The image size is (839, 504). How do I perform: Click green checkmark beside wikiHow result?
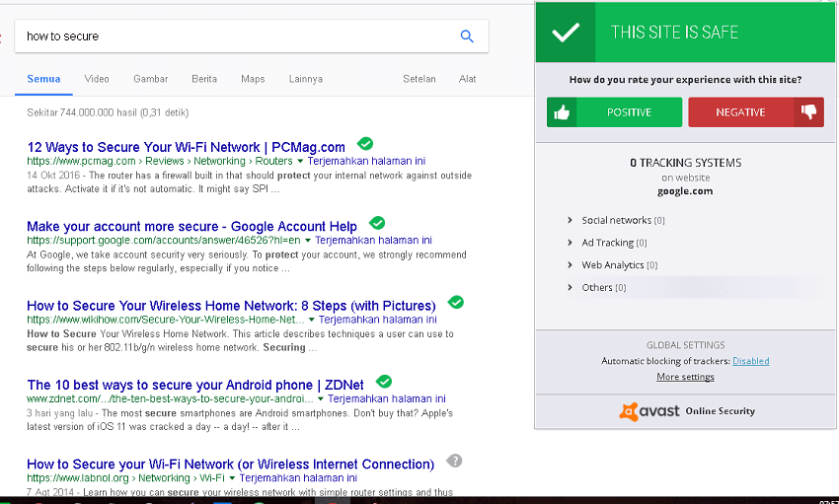coord(455,303)
